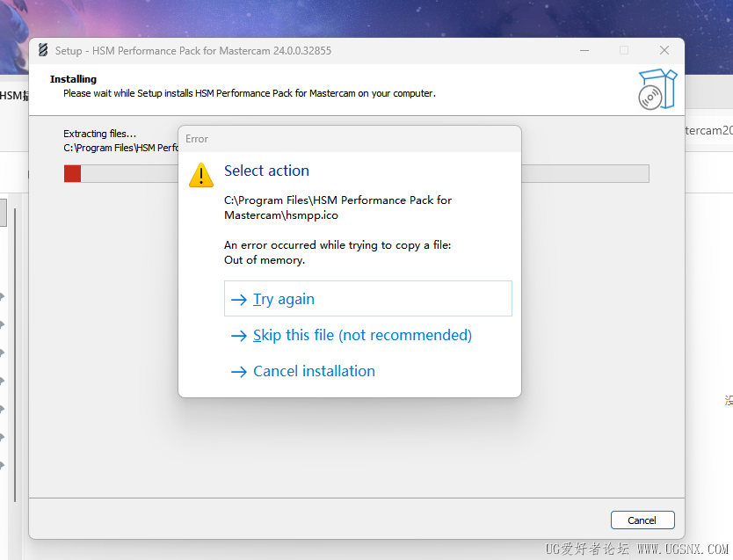This screenshot has height=560, width=733.
Task: Close the Setup window with X
Action: tap(664, 50)
